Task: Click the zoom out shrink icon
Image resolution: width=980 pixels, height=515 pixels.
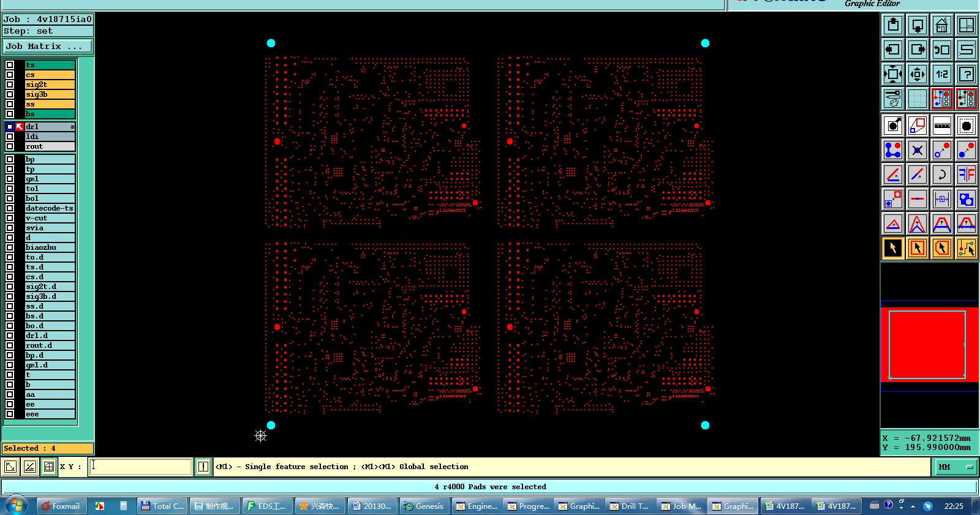Action: tap(918, 74)
